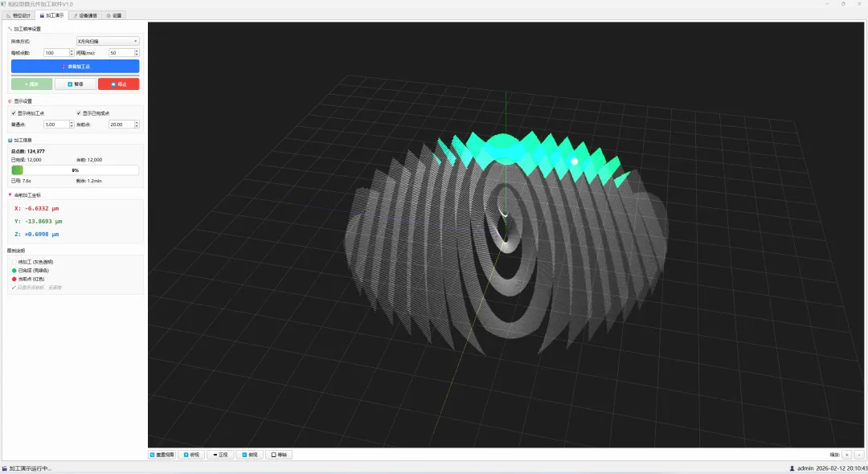Click the red stop button
868x474 pixels.
pyautogui.click(x=118, y=84)
